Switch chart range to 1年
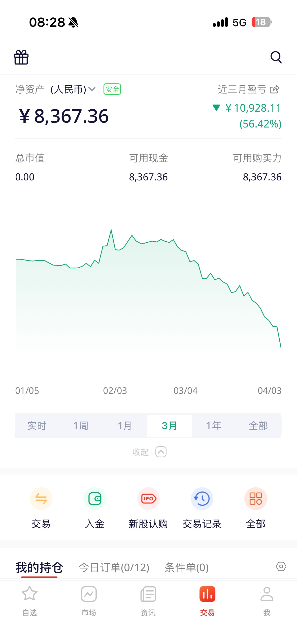The width and height of the screenshot is (297, 644). [213, 426]
